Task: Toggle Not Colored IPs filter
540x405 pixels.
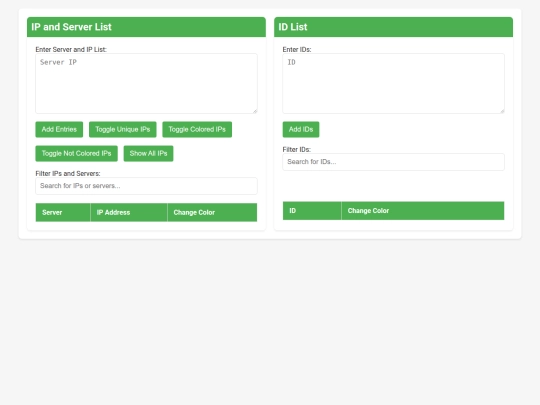Action: tap(76, 154)
